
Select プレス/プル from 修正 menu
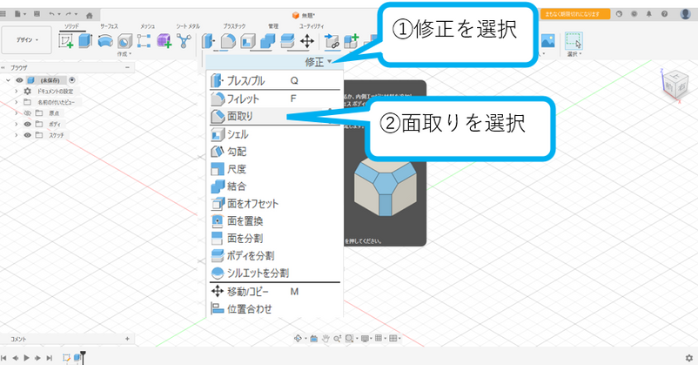[x=275, y=81]
